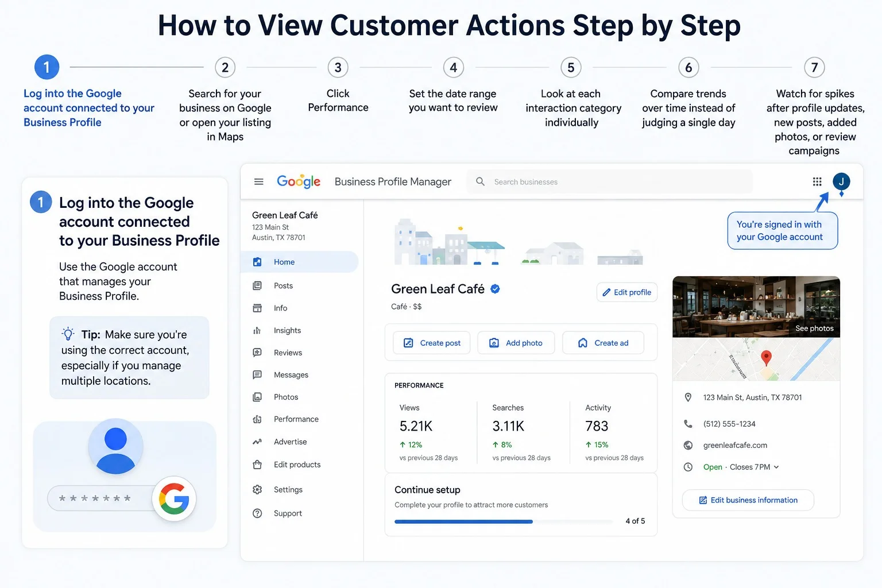Image resolution: width=882 pixels, height=588 pixels.
Task: Click the Edit products bag icon
Action: (257, 465)
